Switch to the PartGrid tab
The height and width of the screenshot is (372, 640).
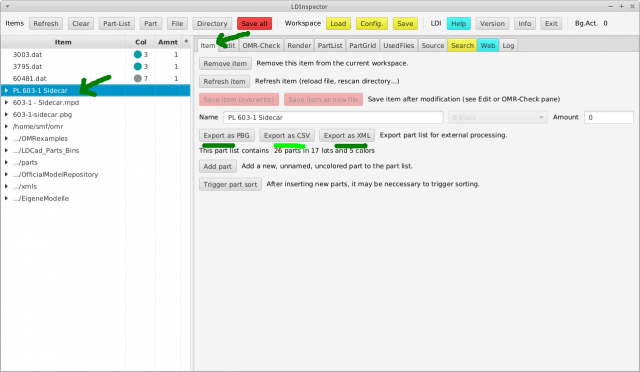[362, 45]
